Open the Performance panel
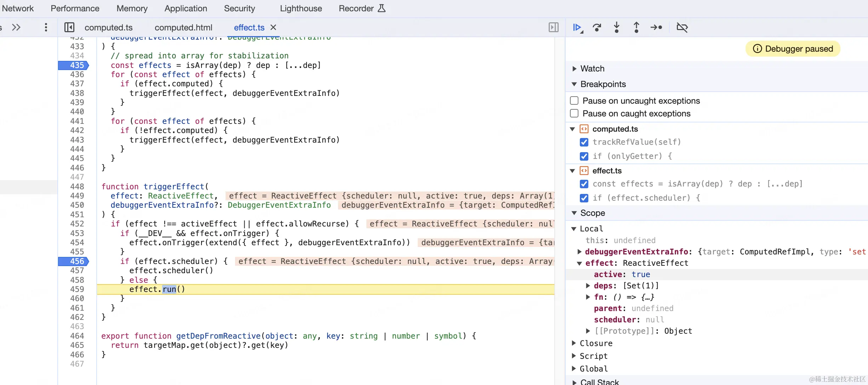 pyautogui.click(x=75, y=8)
